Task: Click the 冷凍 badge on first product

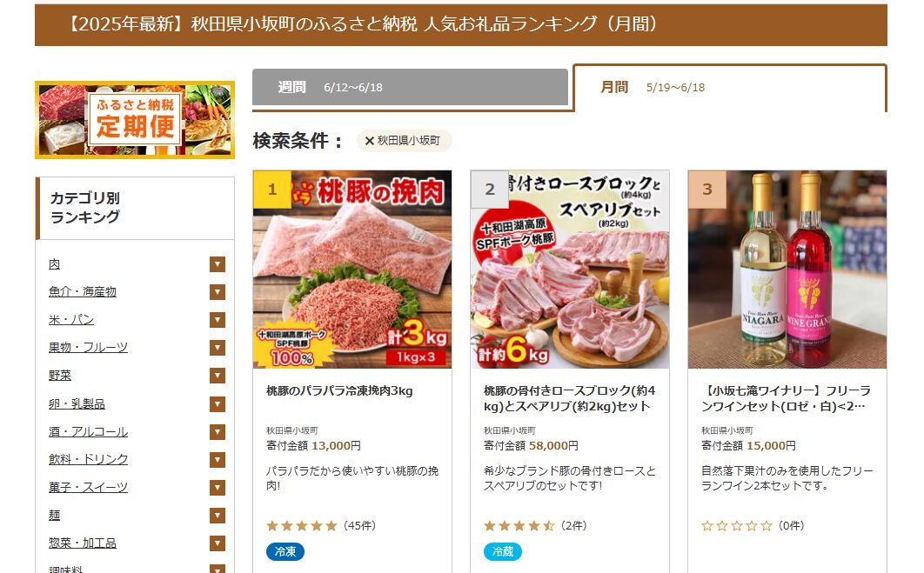Action: click(x=285, y=552)
